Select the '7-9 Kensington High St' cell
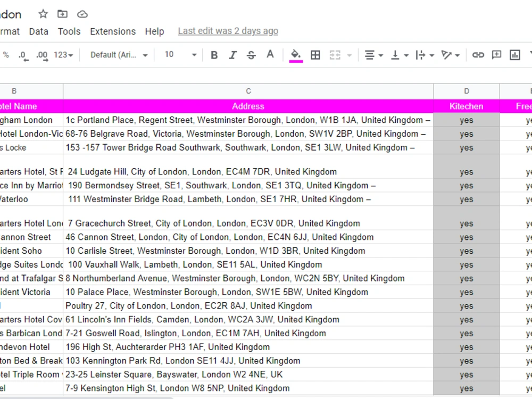532x399 pixels. [x=248, y=388]
